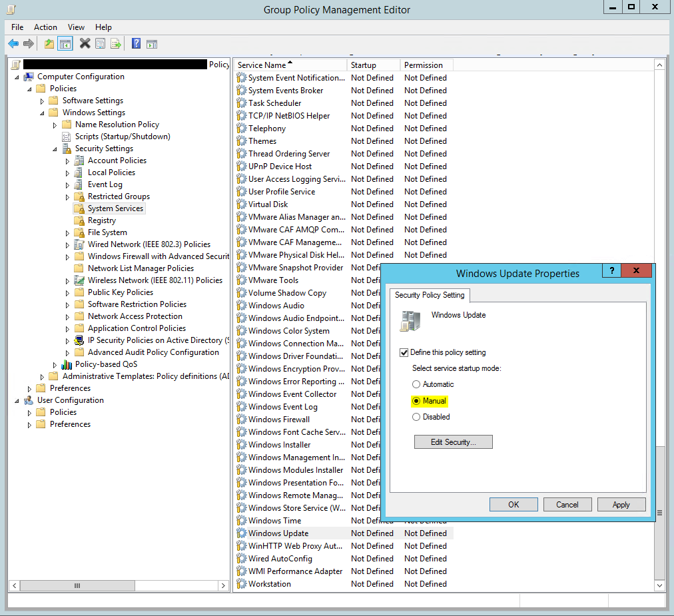Toggle the console tree with the show/hide icon
The image size is (674, 616).
click(63, 43)
